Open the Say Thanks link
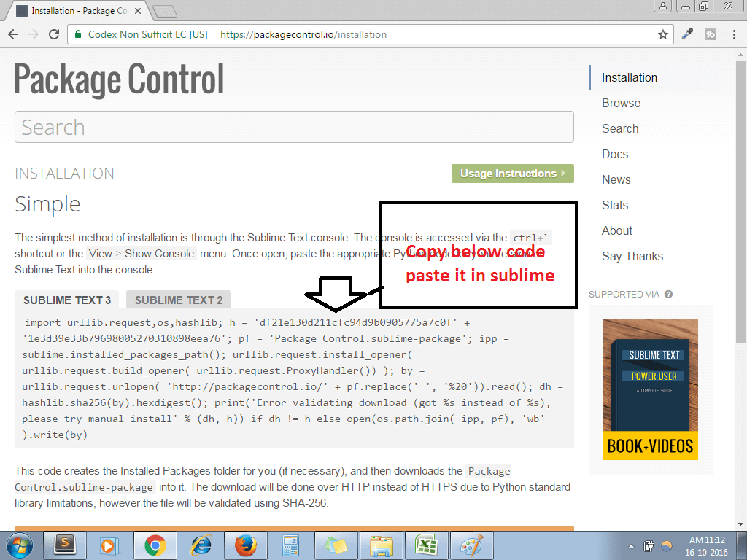 [x=632, y=256]
